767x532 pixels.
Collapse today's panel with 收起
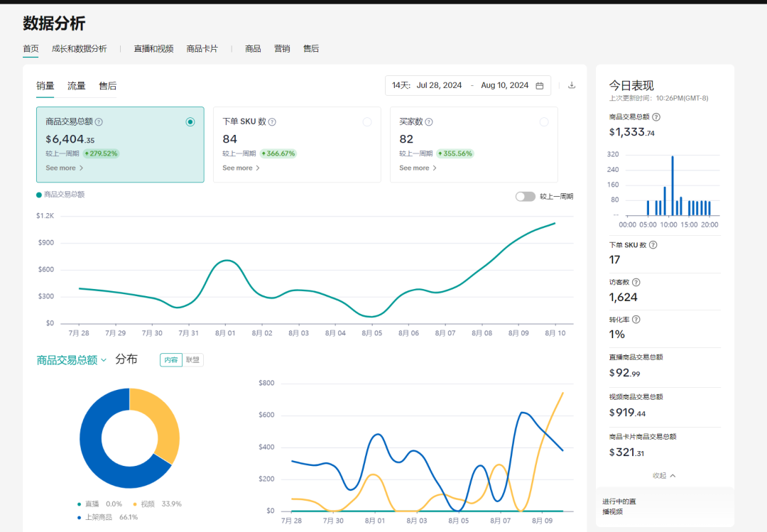click(x=664, y=475)
